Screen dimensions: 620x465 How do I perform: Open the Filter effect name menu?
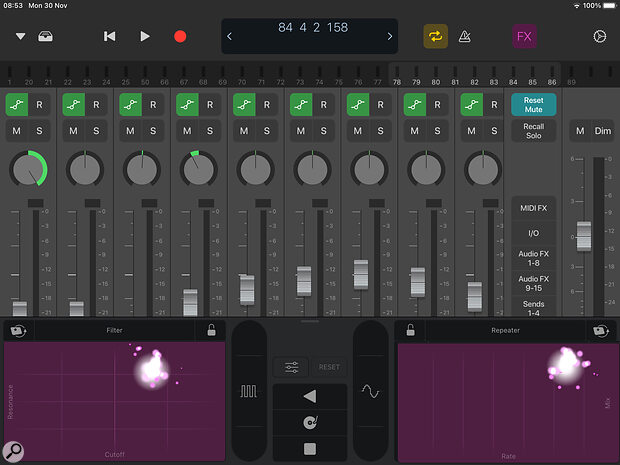[114, 330]
